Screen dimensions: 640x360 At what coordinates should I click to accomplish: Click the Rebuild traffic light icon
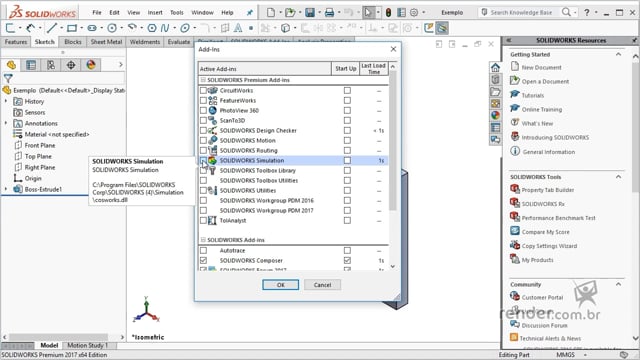(x=388, y=13)
